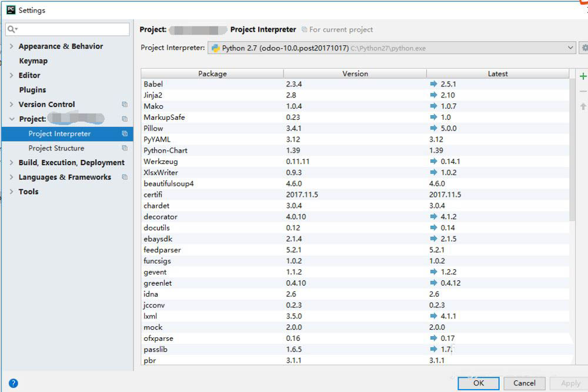This screenshot has width=588, height=392.
Task: Sort by the Version column header
Action: [x=355, y=73]
